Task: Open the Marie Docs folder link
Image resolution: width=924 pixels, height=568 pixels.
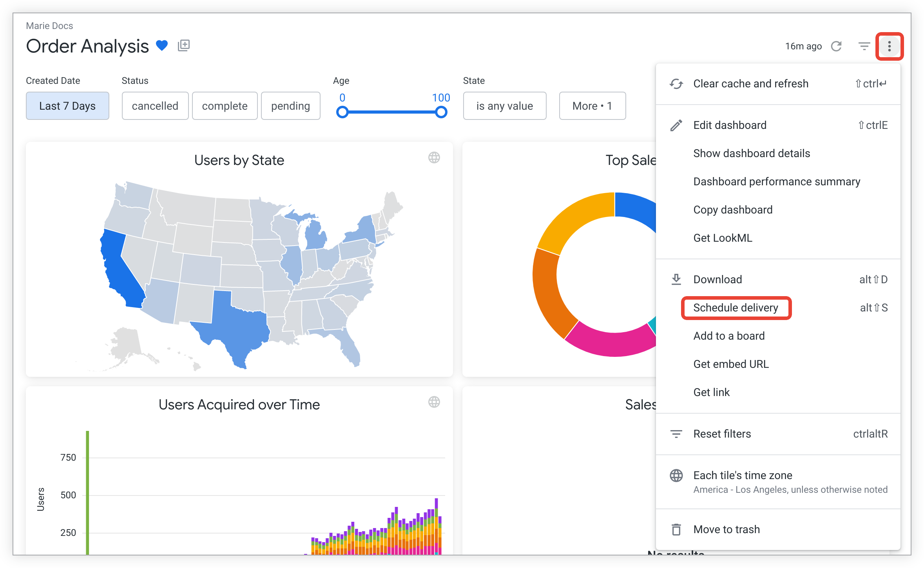Action: pos(49,26)
